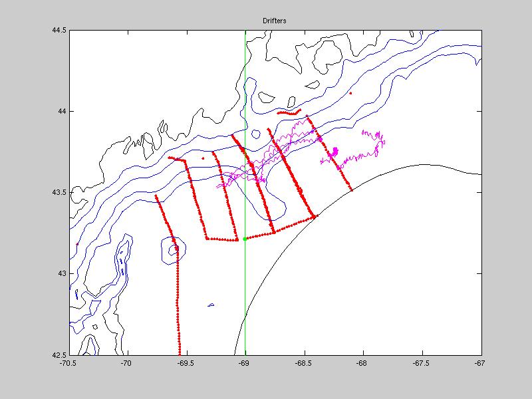This screenshot has height=399, width=532.
Task: Click the x-axis label -69.5
Action: pyautogui.click(x=185, y=363)
